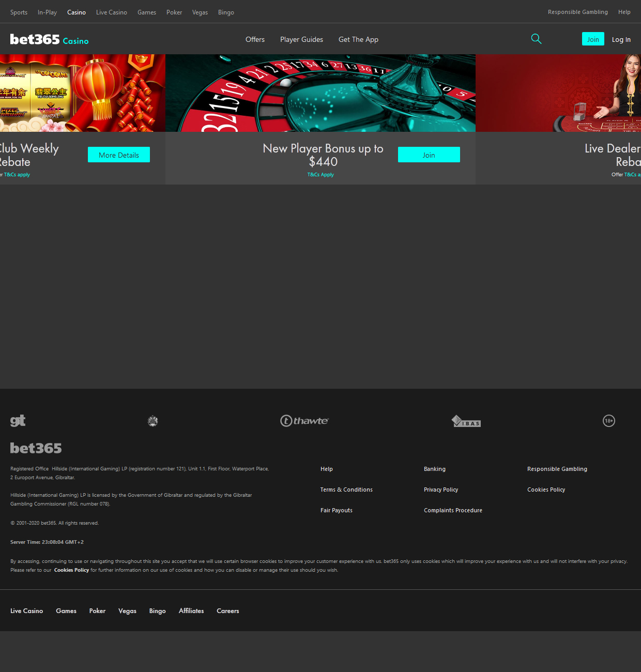Viewport: 641px width, 672px height.
Task: Open Complaints Procedure footer link
Action: (453, 510)
